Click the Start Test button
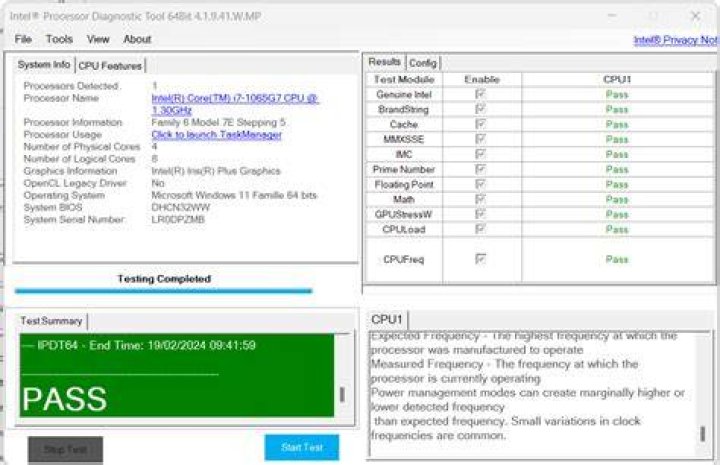Viewport: 720px width, 465px height. (302, 447)
